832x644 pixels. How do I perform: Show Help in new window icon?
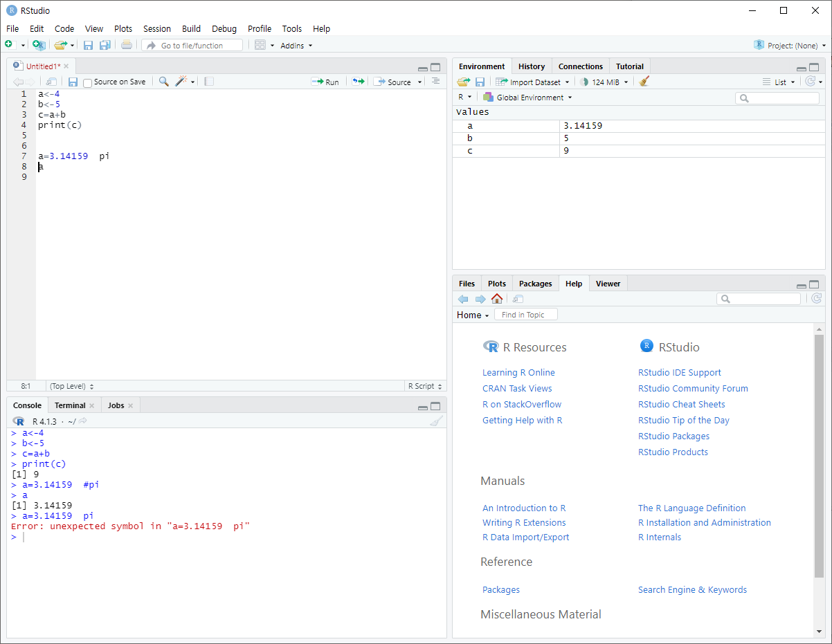coord(518,299)
